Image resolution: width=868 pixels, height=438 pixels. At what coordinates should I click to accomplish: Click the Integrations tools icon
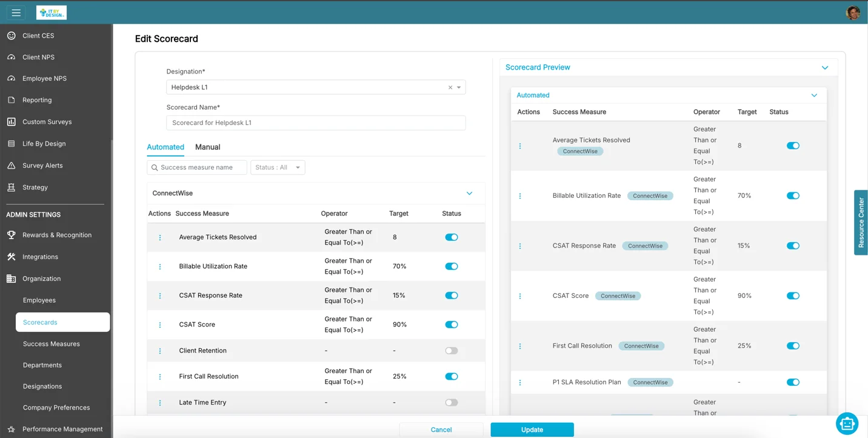pyautogui.click(x=11, y=257)
